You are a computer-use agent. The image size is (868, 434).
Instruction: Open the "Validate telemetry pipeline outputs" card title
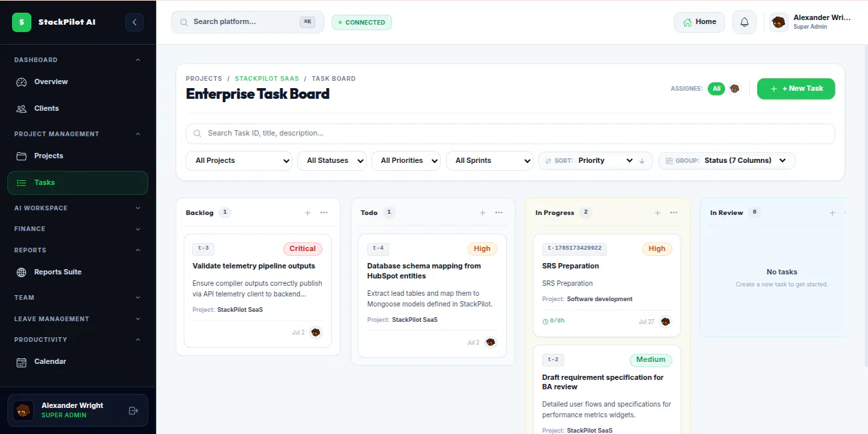click(x=254, y=266)
